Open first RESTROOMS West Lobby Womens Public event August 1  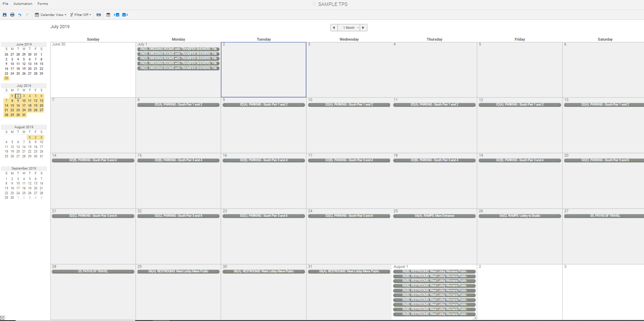click(434, 271)
